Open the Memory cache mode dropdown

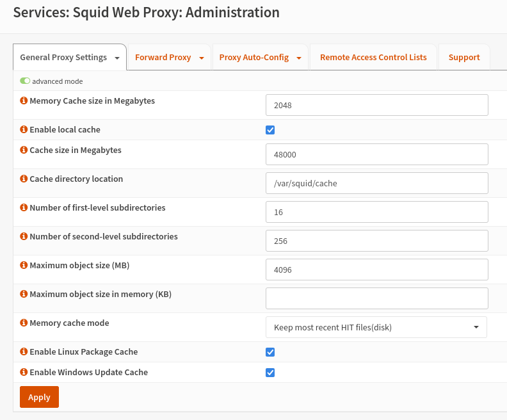tap(376, 327)
